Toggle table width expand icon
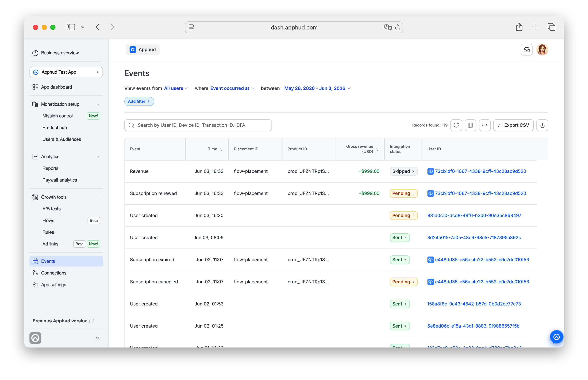This screenshot has height=380, width=588. pyautogui.click(x=485, y=125)
